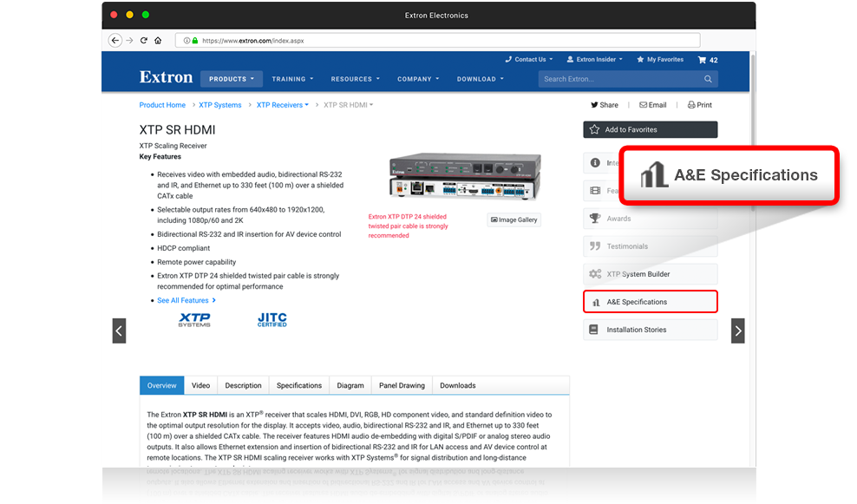Click the browser forward arrow
This screenshot has height=504, width=857.
pyautogui.click(x=129, y=41)
